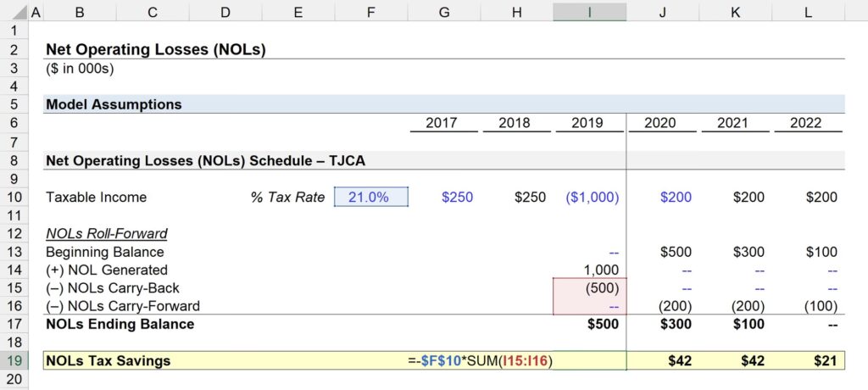Screen dimensions: 868x390
Task: Select the NOLs Carry-Back (500) cell
Action: (589, 288)
